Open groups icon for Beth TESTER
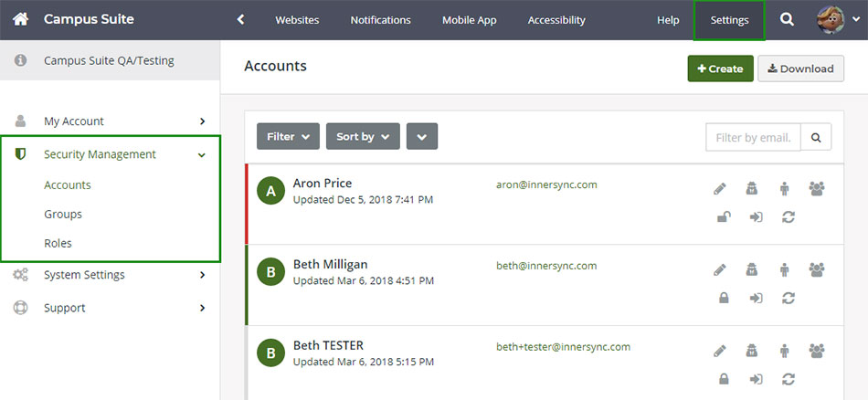Image resolution: width=868 pixels, height=400 pixels. (817, 350)
